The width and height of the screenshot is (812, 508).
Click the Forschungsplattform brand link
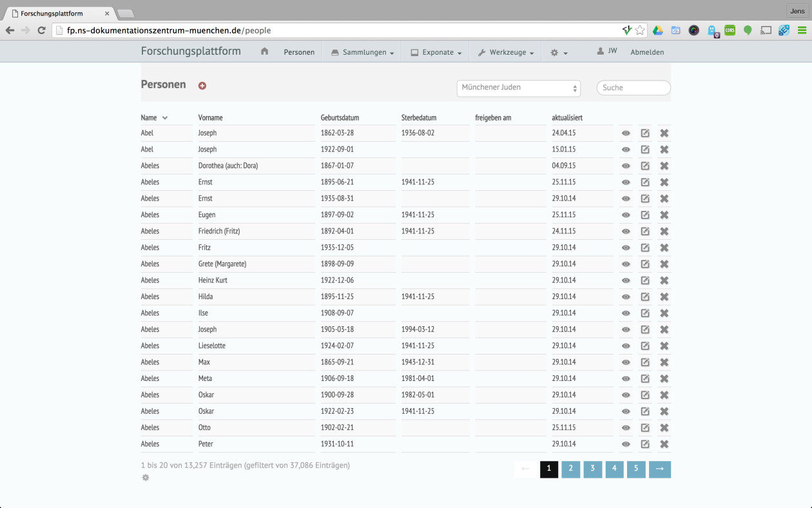[x=191, y=52]
